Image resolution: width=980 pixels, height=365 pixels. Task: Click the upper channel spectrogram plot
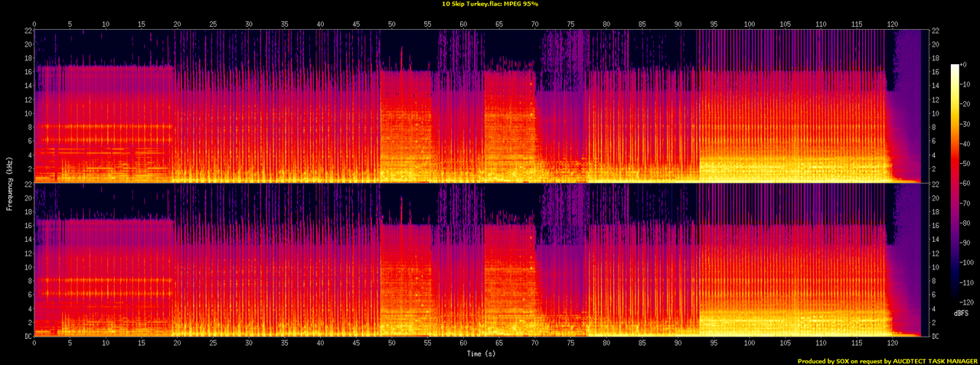[480, 106]
